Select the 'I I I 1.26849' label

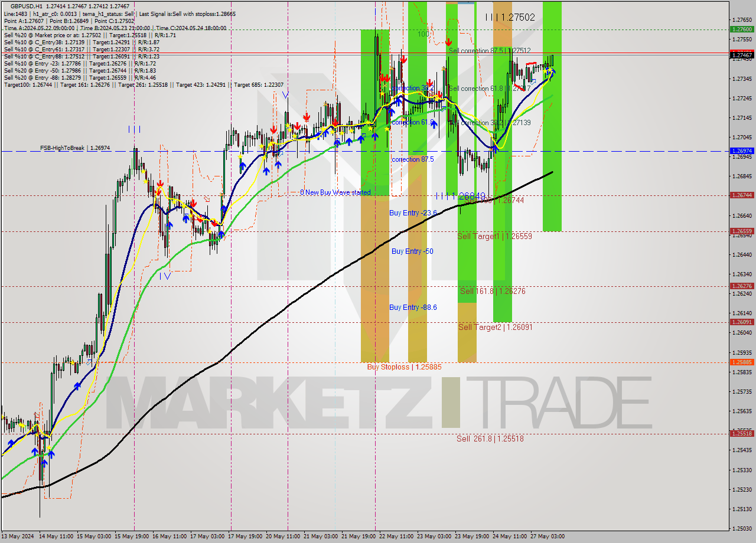coord(461,196)
